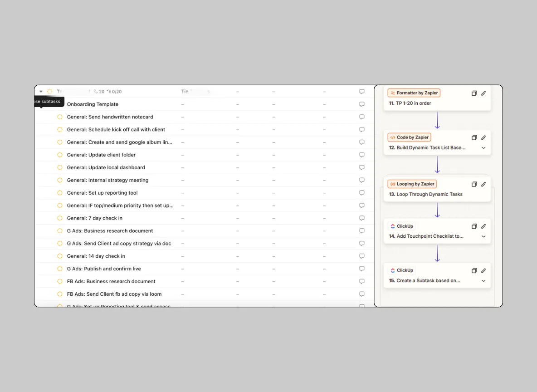
Task: Edit step 12 with the pencil icon
Action: click(x=483, y=137)
